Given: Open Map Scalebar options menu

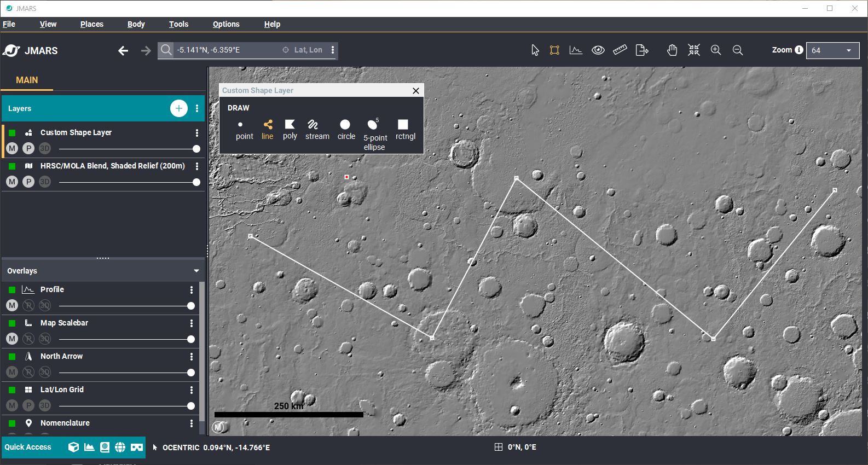Looking at the screenshot, I should [192, 323].
